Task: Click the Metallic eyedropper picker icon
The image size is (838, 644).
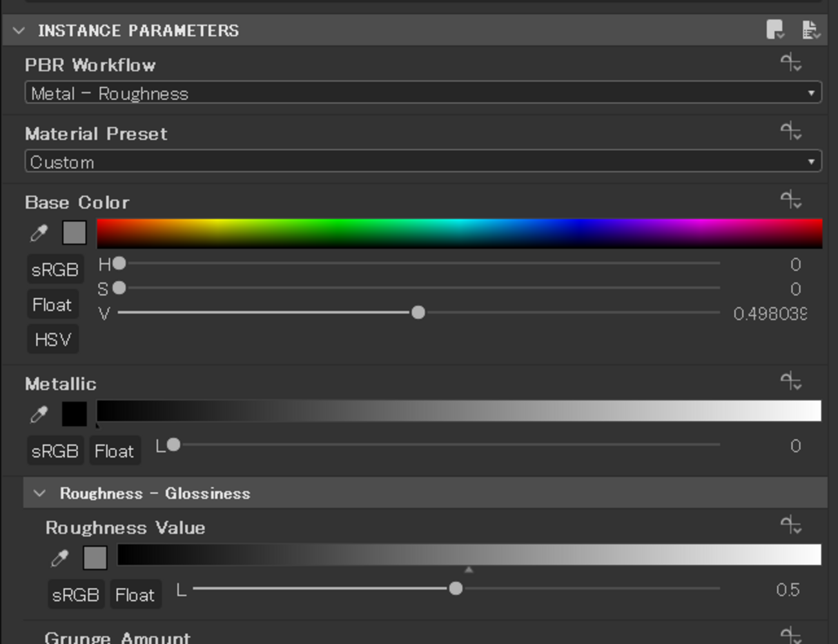Action: pyautogui.click(x=39, y=415)
